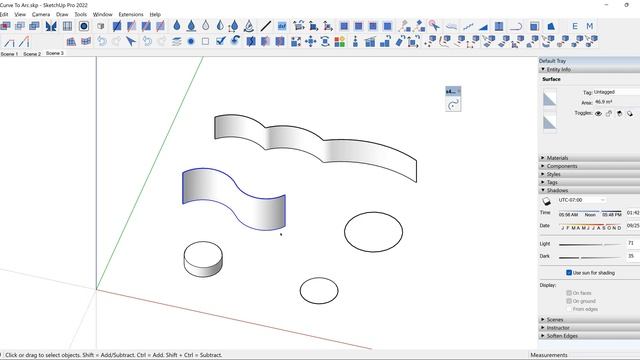Click the empty square outline icon
Viewport: 640px width, 360px height.
206,42
